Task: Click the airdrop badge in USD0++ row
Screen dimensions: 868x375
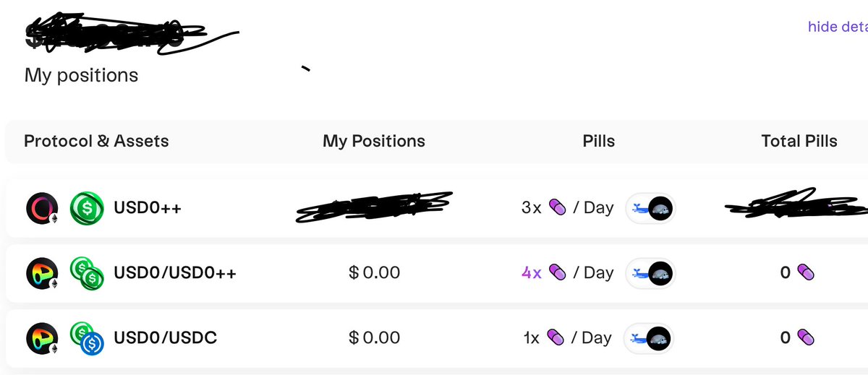Action: (x=650, y=208)
